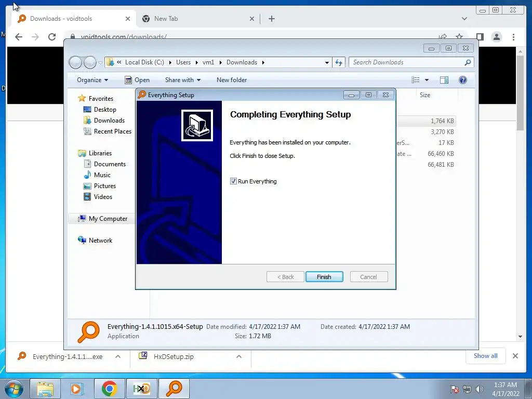Image resolution: width=532 pixels, height=399 pixels.
Task: Expand the arrow after Downloads breadcrumb
Action: pos(263,62)
